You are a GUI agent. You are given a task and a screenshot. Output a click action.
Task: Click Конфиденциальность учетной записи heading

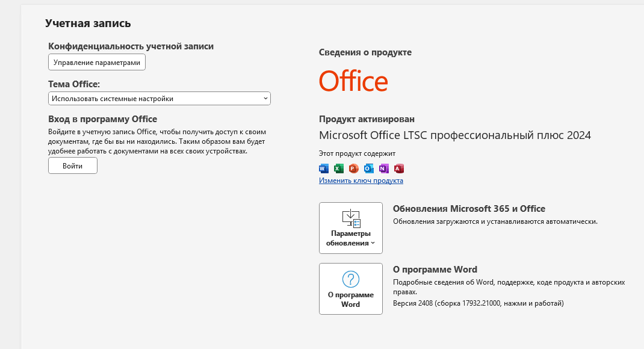click(x=131, y=46)
